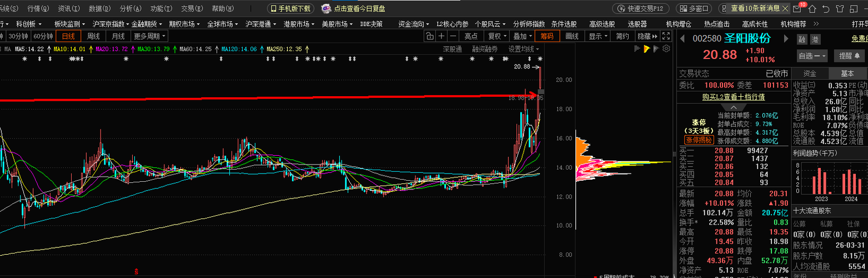Click the 港 tag icon

coord(815,39)
